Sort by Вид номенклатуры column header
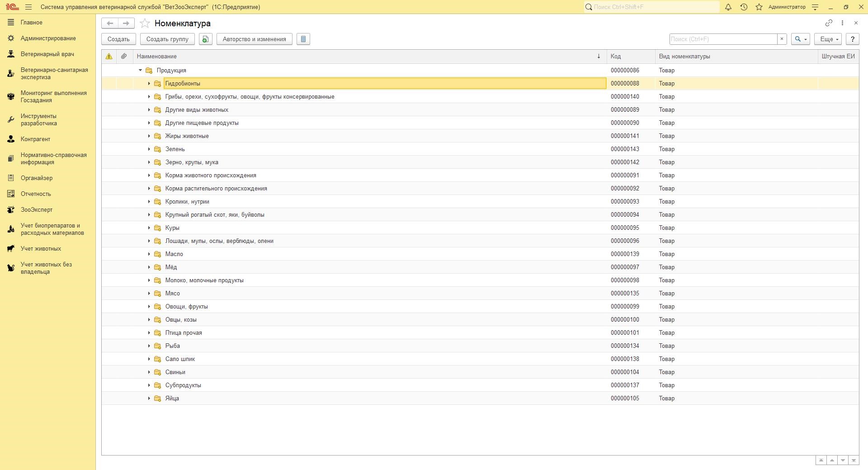The height and width of the screenshot is (470, 868). tap(736, 57)
